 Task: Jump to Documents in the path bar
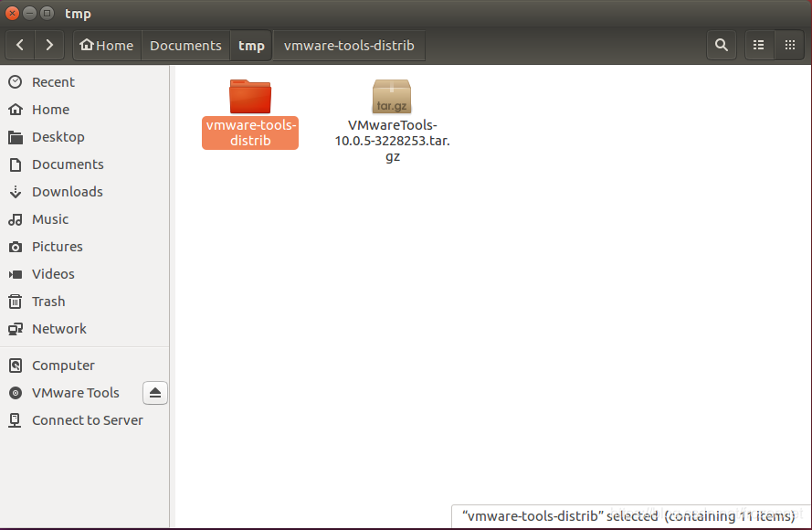click(x=185, y=46)
